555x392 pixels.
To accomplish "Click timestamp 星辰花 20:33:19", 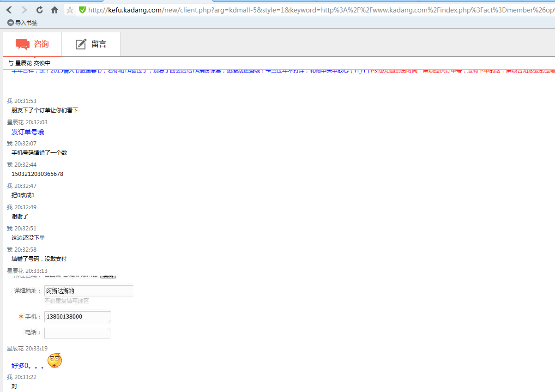I will 27,349.
